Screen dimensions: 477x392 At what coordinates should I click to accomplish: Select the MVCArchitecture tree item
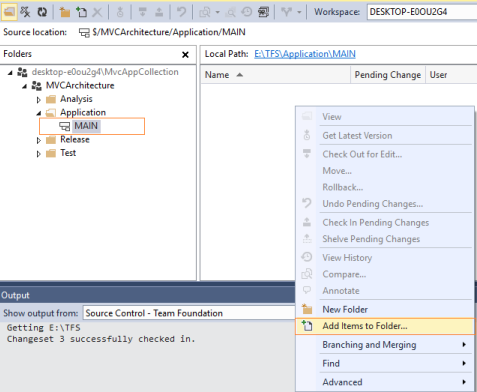tap(80, 85)
